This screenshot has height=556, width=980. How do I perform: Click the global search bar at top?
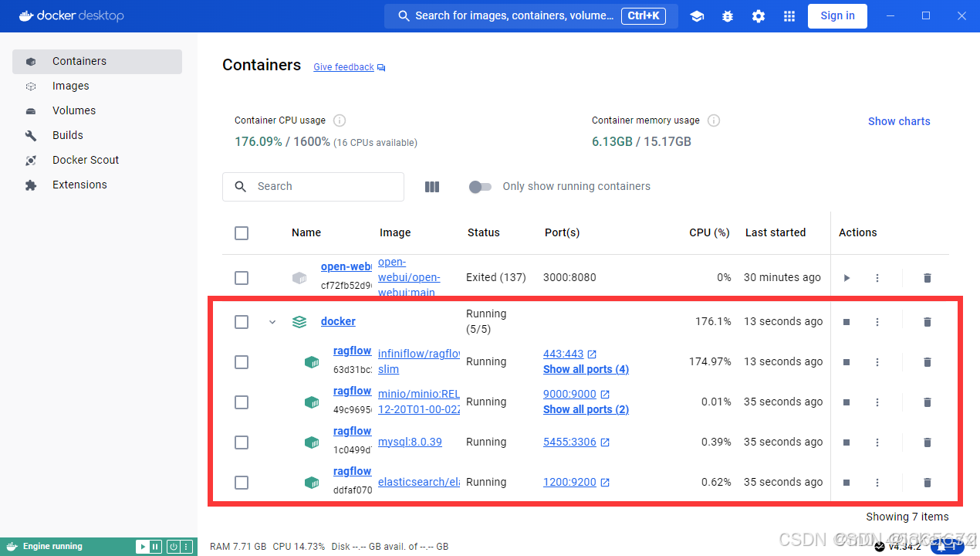click(x=531, y=16)
